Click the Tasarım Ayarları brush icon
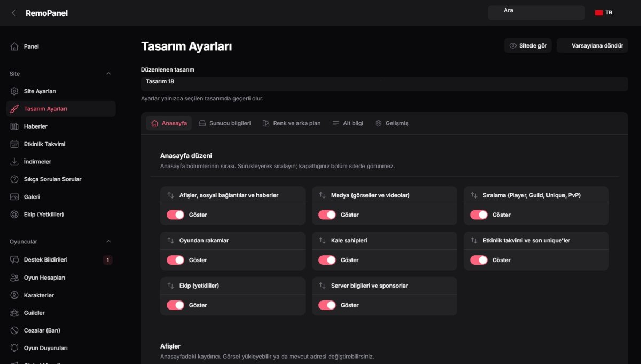641x364 pixels. pyautogui.click(x=14, y=109)
